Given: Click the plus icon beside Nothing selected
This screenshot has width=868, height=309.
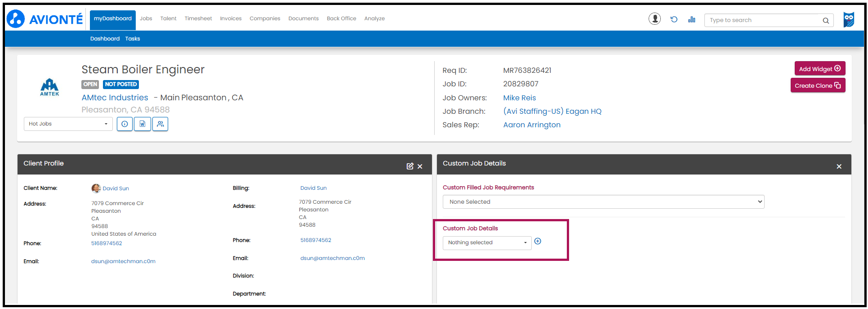Looking at the screenshot, I should pyautogui.click(x=538, y=242).
